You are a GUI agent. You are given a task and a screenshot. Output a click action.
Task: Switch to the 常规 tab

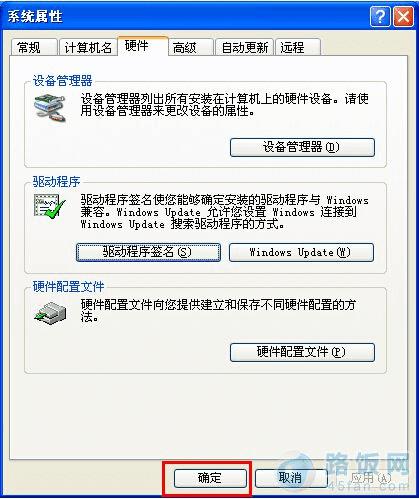click(x=34, y=47)
